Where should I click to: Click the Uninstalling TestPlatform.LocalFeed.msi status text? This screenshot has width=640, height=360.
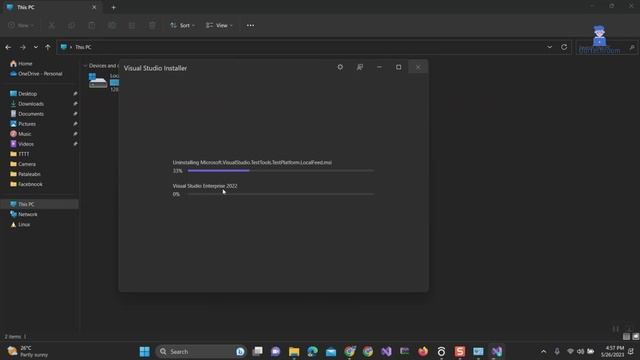pos(252,162)
